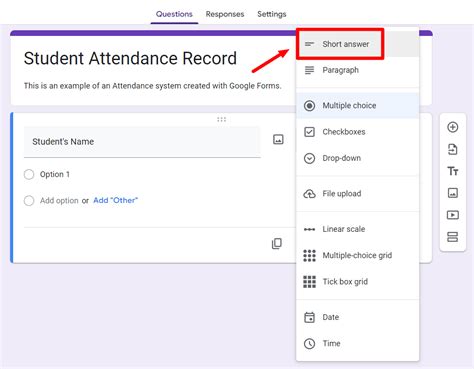Click the duplicate question copy icon
Image resolution: width=474 pixels, height=369 pixels.
(277, 244)
